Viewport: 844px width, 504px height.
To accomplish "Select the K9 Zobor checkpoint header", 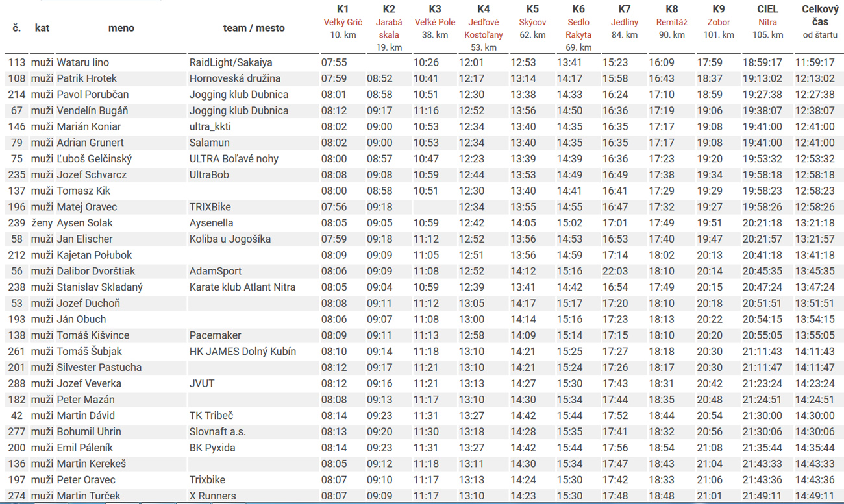I will point(719,22).
